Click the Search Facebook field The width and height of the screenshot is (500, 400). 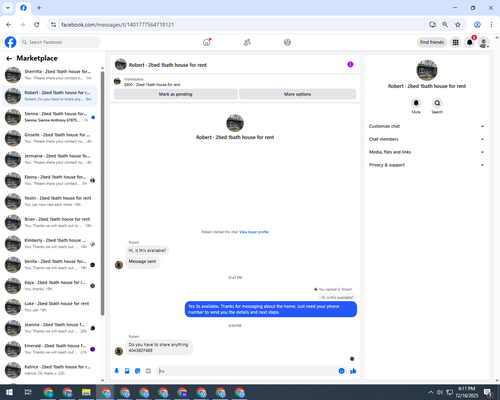click(60, 42)
